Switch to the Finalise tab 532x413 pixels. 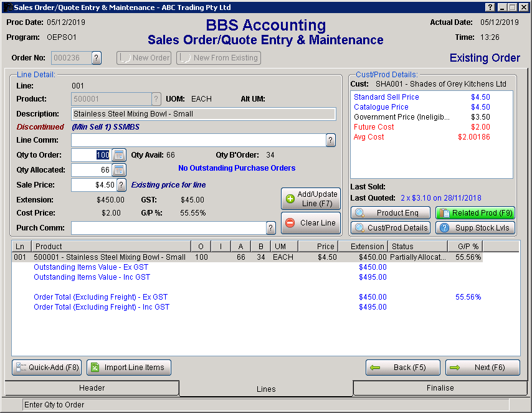(440, 388)
